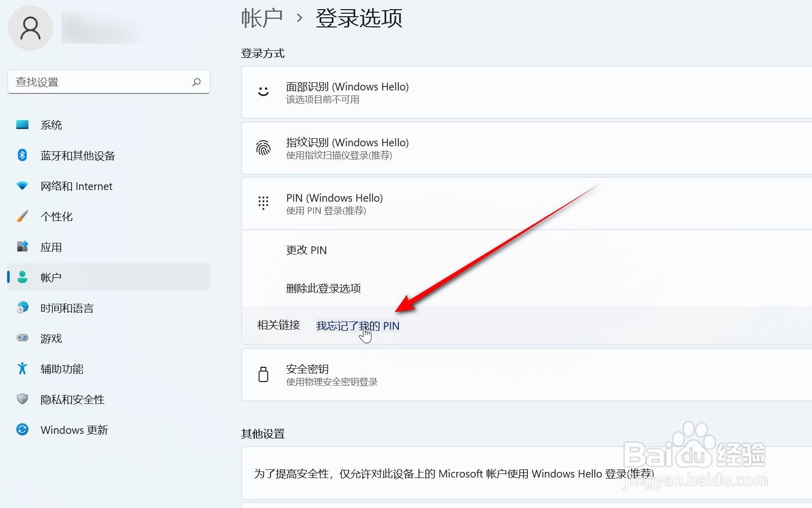Click the 帐户 person icon in sidebar
Screen dimensions: 812x508
22,277
